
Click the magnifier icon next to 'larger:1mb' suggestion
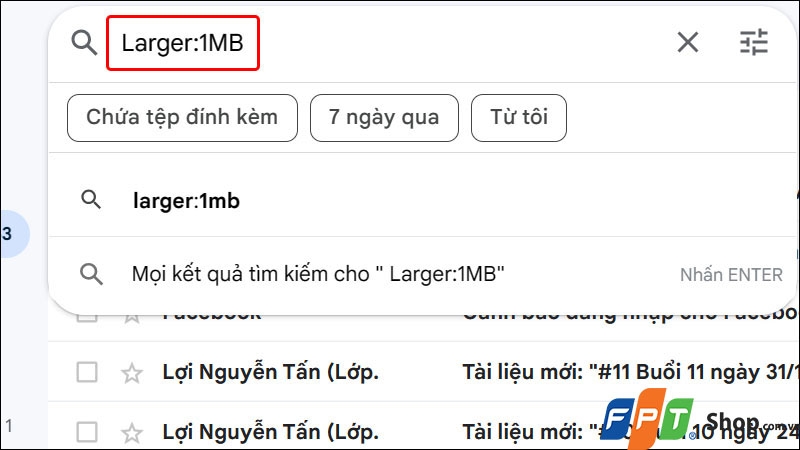click(x=91, y=199)
